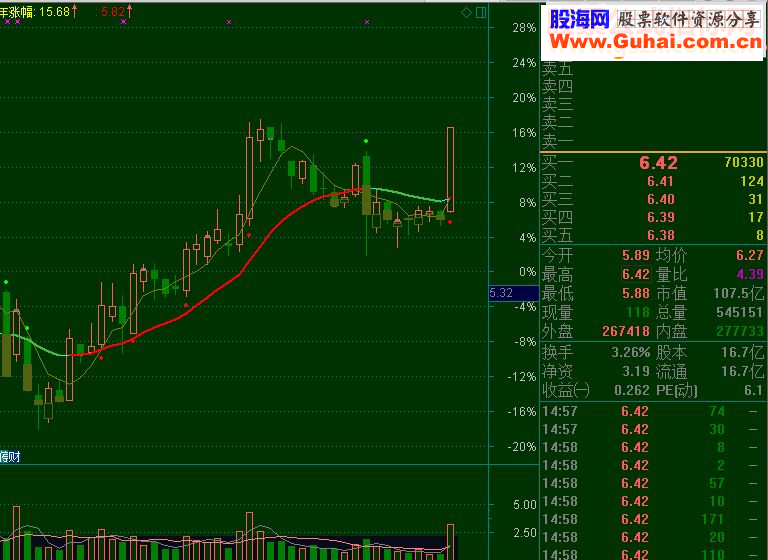Click the latest volume bar in the lower panel
Viewport: 768px width, 560px height.
coord(450,542)
